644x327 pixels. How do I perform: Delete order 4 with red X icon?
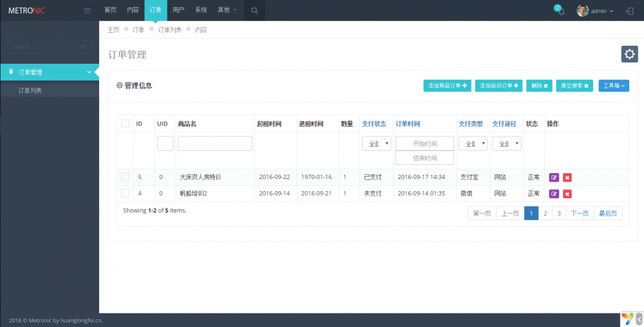click(567, 194)
